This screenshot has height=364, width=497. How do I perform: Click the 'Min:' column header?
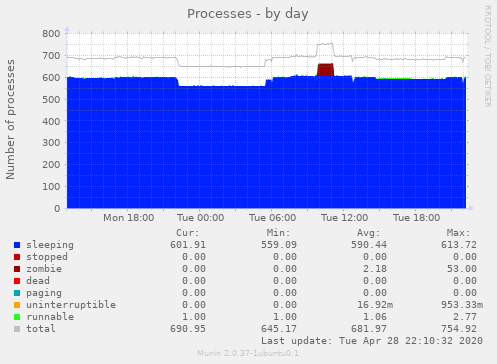[x=278, y=233]
